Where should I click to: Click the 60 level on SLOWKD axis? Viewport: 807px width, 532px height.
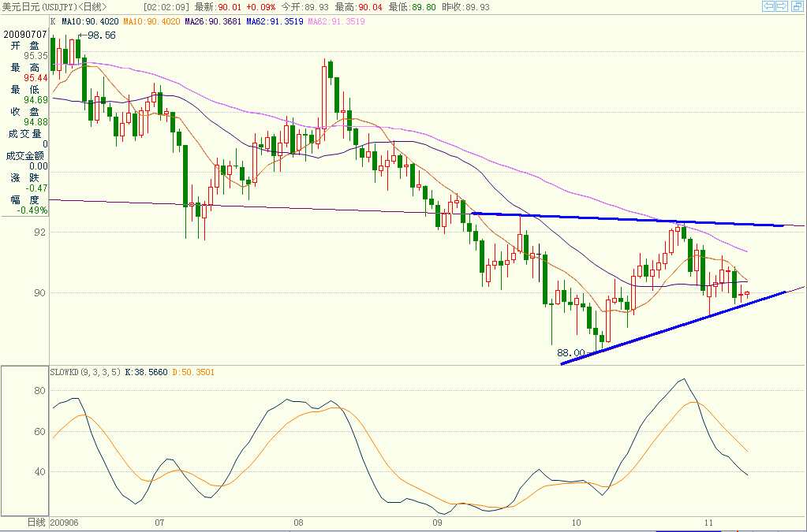[39, 432]
